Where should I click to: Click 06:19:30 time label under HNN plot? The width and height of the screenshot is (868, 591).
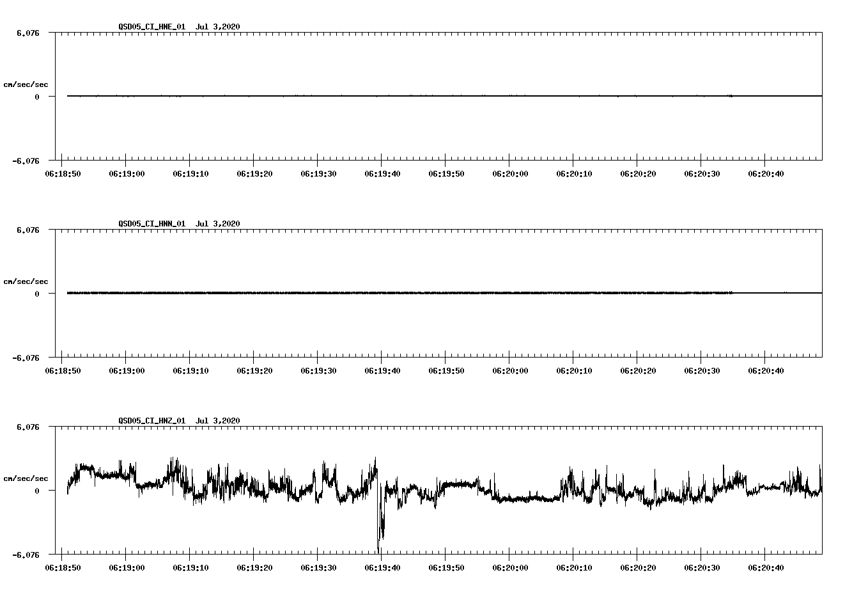(x=318, y=370)
